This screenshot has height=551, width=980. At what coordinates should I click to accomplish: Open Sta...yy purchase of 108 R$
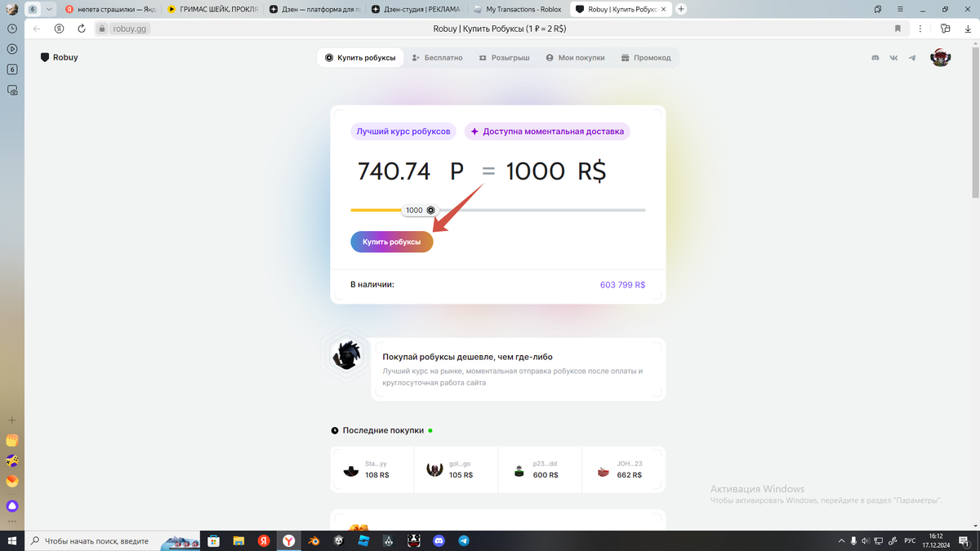(x=372, y=469)
